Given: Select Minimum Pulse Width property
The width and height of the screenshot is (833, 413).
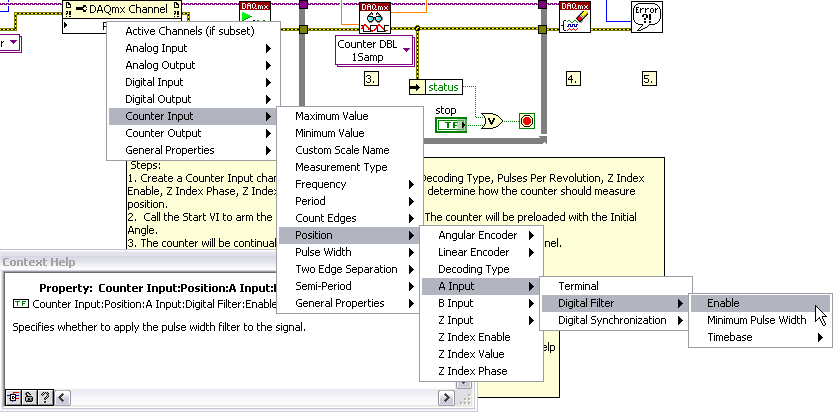Looking at the screenshot, I should 760,320.
